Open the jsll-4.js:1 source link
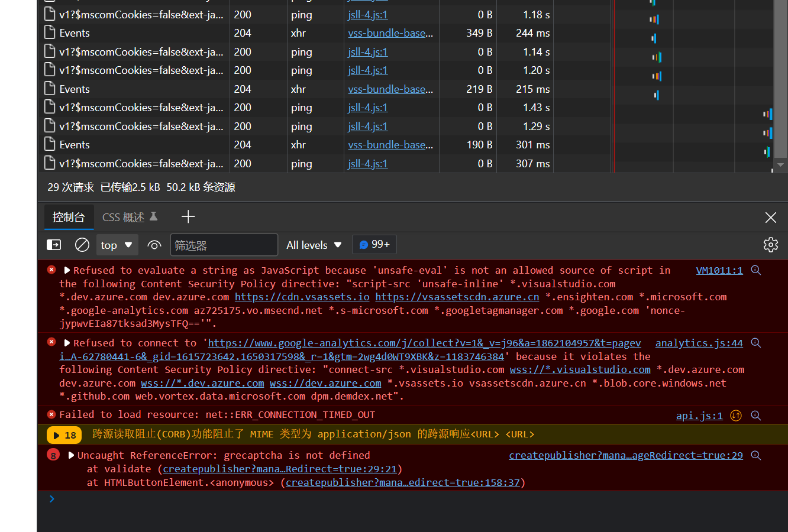Viewport: 788px width, 532px height. [367, 14]
